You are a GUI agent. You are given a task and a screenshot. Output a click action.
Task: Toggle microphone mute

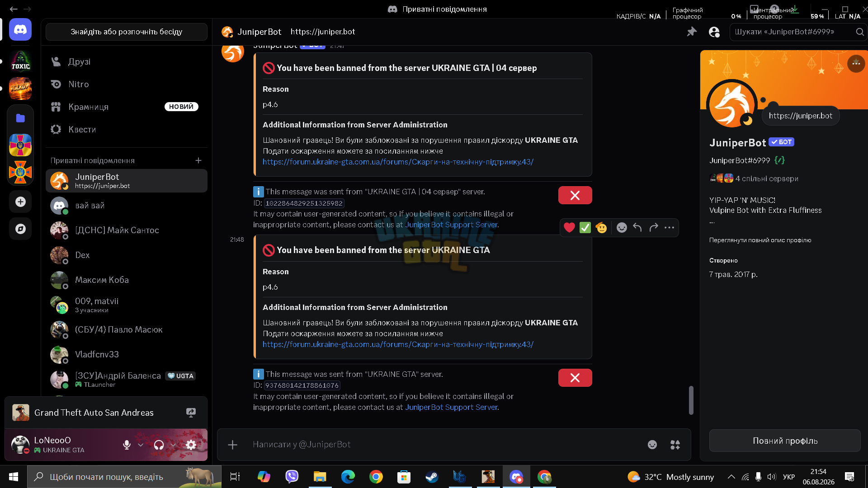click(x=127, y=445)
